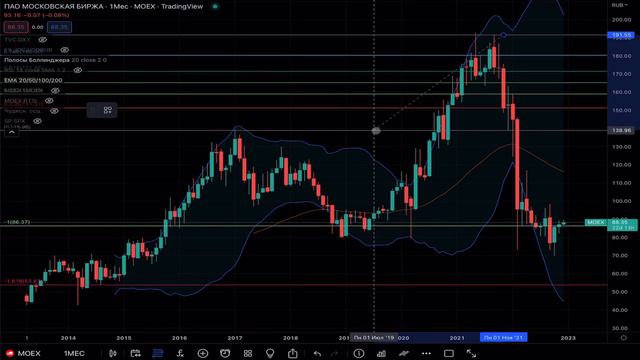Open the fx indicators menu
This screenshot has width=640, height=360.
pos(180,353)
